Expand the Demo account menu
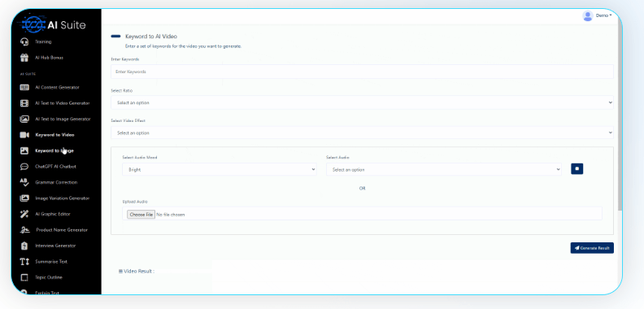The height and width of the screenshot is (309, 644). coord(603,15)
